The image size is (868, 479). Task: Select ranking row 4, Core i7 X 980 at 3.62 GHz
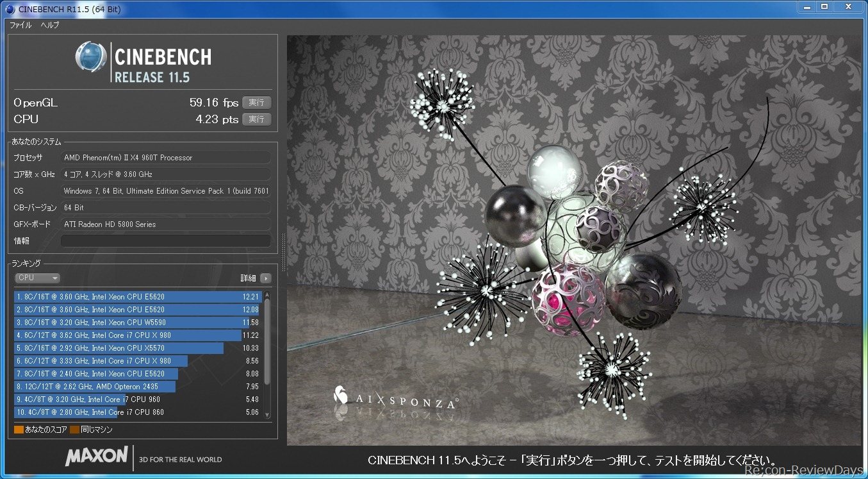[138, 335]
